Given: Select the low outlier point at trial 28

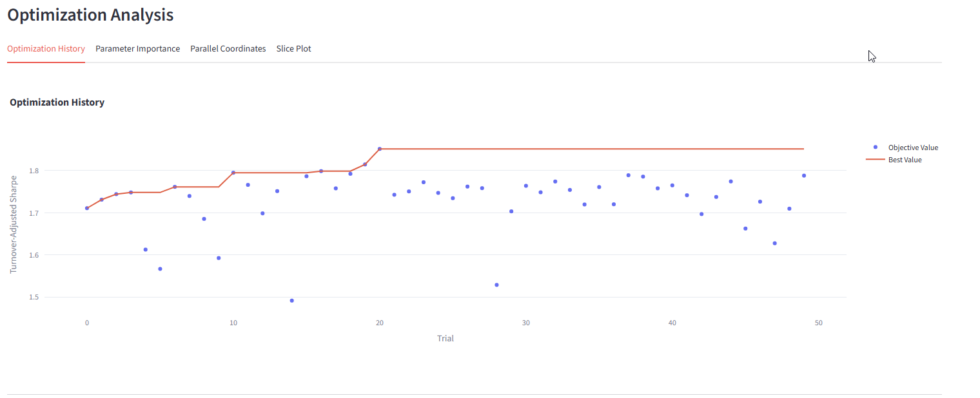Looking at the screenshot, I should [x=496, y=285].
